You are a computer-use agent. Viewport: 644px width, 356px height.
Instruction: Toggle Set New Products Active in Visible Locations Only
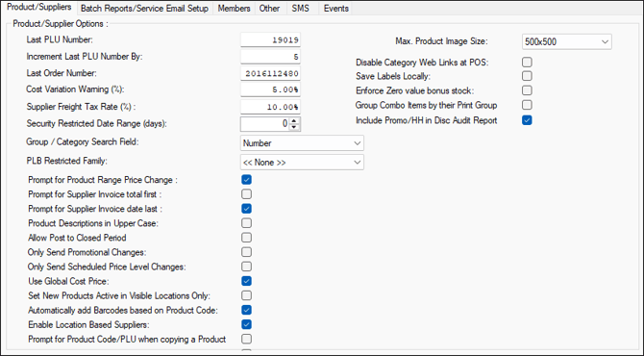tap(246, 295)
